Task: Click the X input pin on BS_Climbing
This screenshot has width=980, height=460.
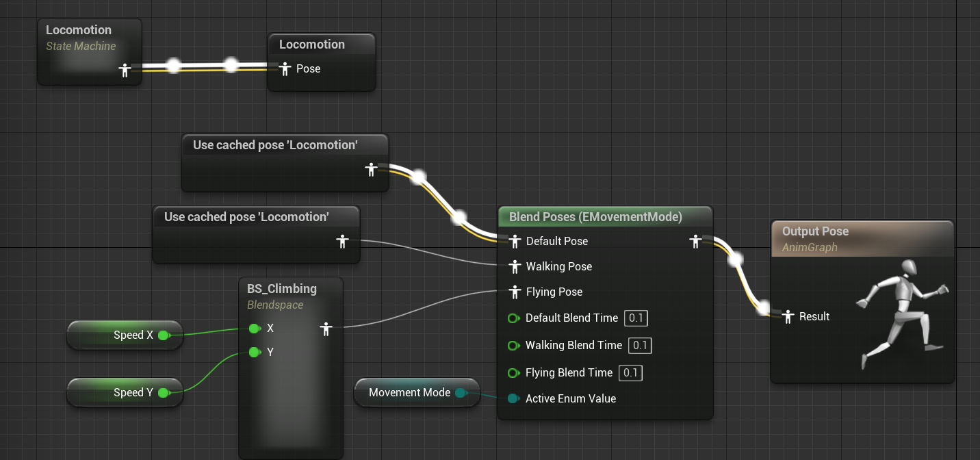Action: 254,329
